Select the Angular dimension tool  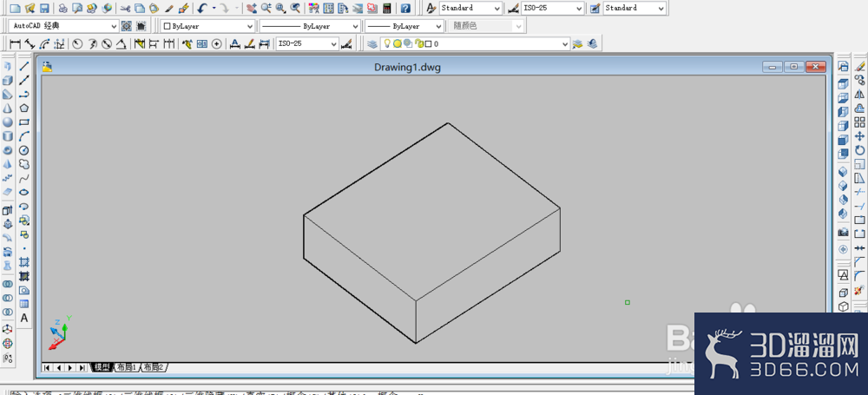122,43
